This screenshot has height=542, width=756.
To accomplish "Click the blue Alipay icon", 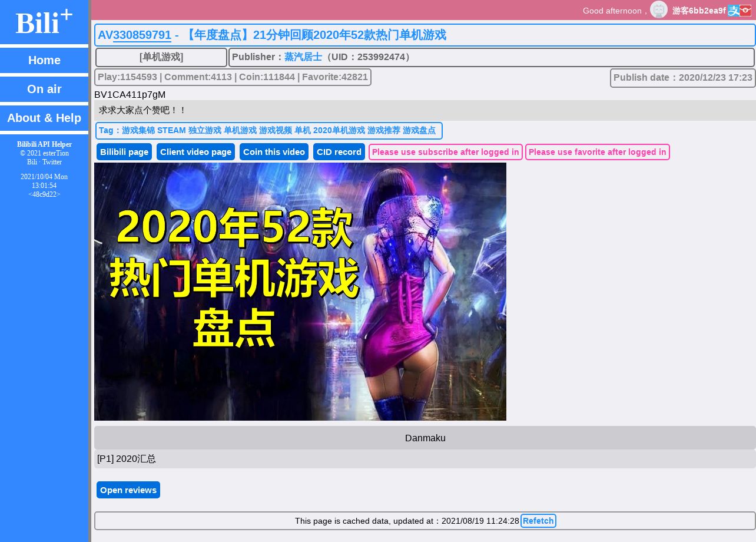I will pos(734,11).
